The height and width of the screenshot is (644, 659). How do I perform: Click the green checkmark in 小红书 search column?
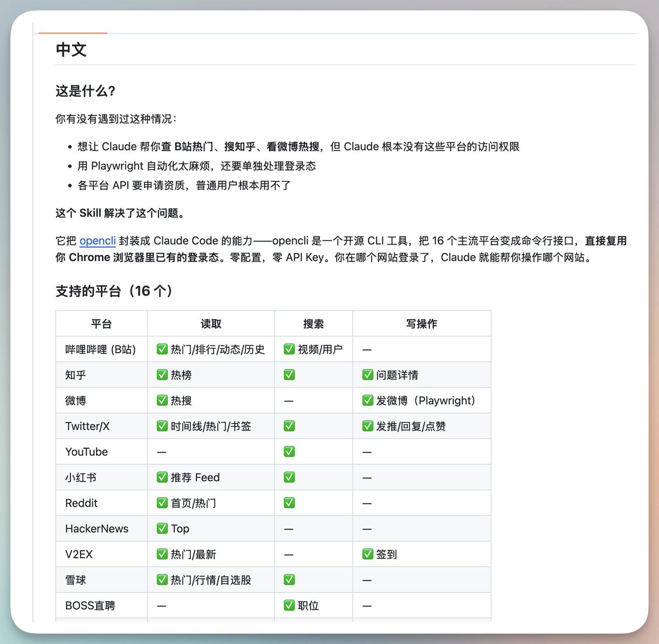click(x=289, y=478)
